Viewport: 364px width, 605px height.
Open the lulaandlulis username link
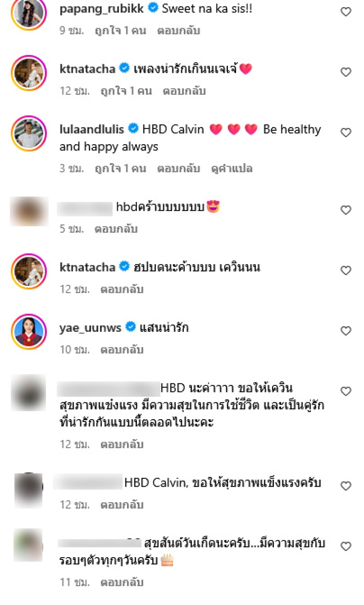[x=92, y=129]
